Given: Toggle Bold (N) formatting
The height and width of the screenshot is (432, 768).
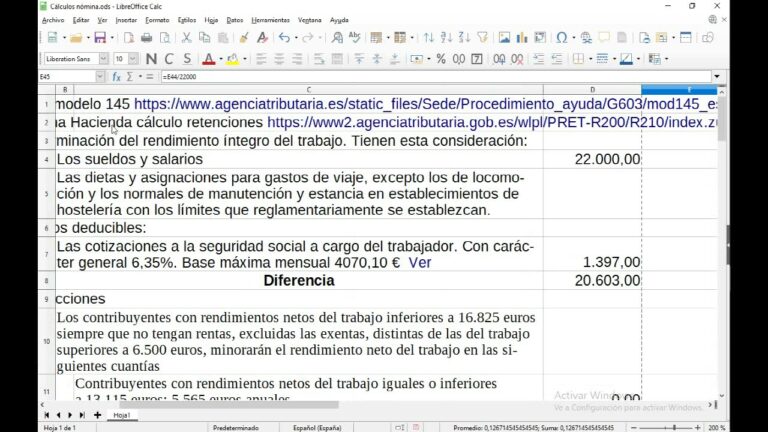Looking at the screenshot, I should point(151,59).
